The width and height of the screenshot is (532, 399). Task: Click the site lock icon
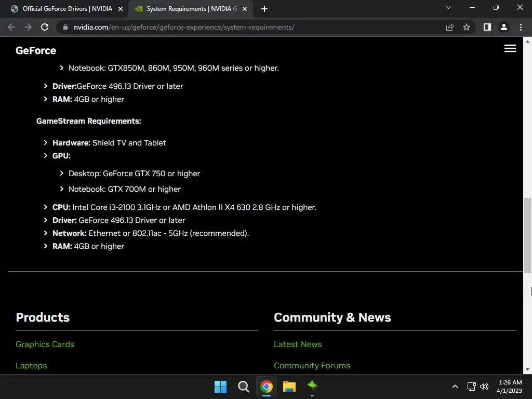65,27
